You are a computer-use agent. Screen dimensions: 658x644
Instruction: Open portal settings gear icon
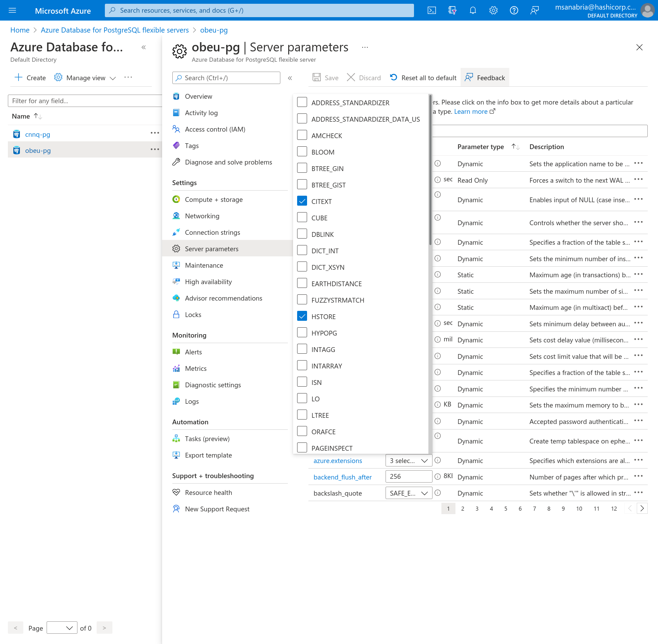point(493,10)
